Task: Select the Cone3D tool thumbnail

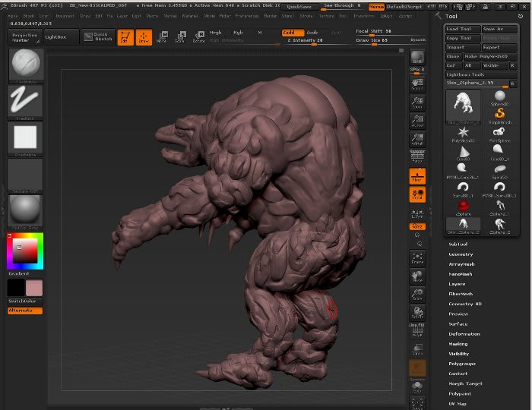Action: 463,153
